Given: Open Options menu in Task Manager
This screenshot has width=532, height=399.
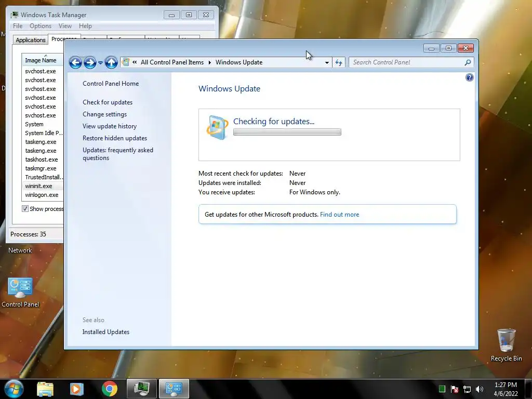Looking at the screenshot, I should click(x=41, y=26).
